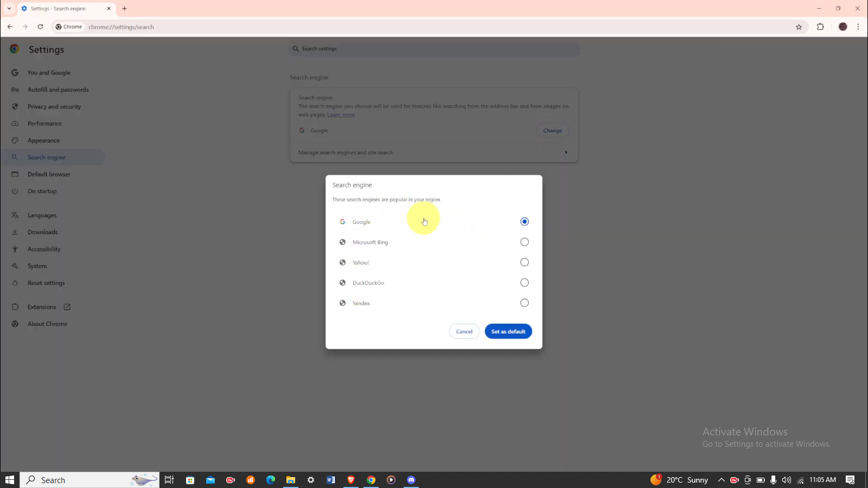Bookmark this tab with star icon
This screenshot has height=488, width=868.
pos(799,27)
